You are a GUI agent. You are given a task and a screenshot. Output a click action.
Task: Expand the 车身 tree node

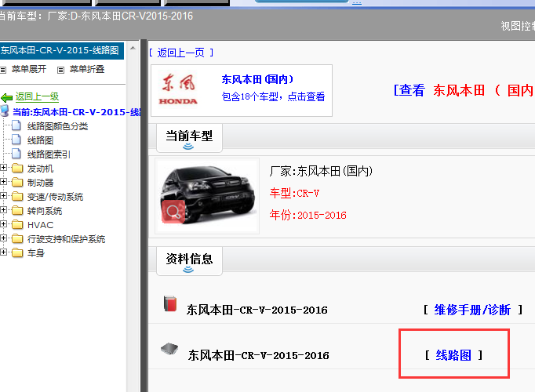(3, 252)
